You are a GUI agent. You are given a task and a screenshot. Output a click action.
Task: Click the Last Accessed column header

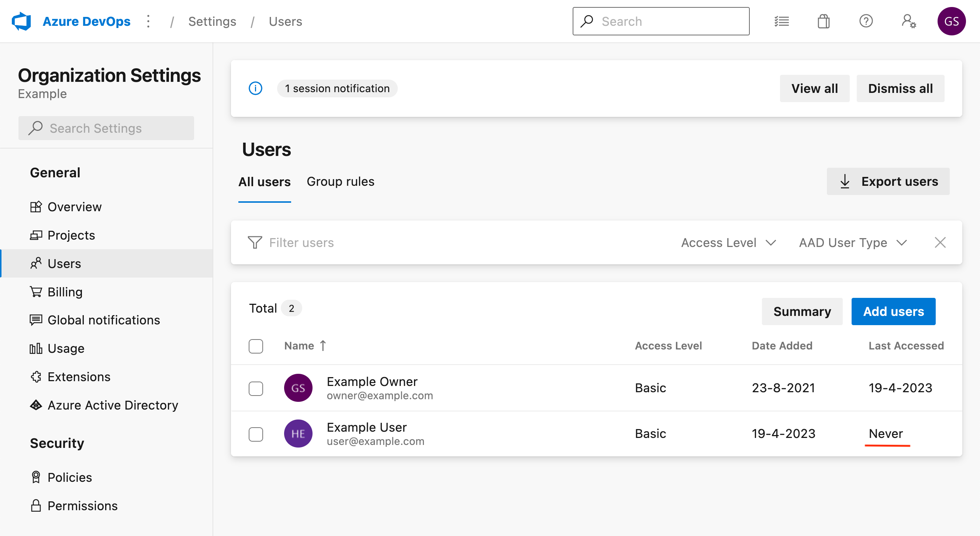click(906, 345)
